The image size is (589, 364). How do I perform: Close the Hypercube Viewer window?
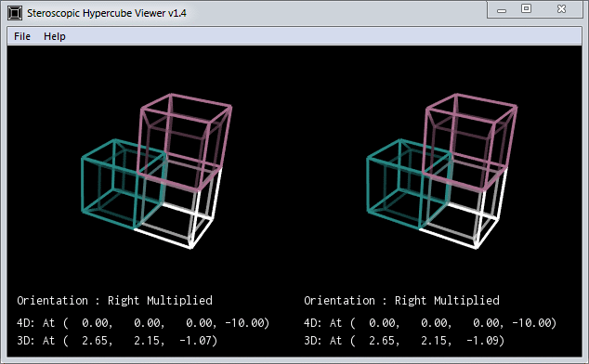coord(561,8)
